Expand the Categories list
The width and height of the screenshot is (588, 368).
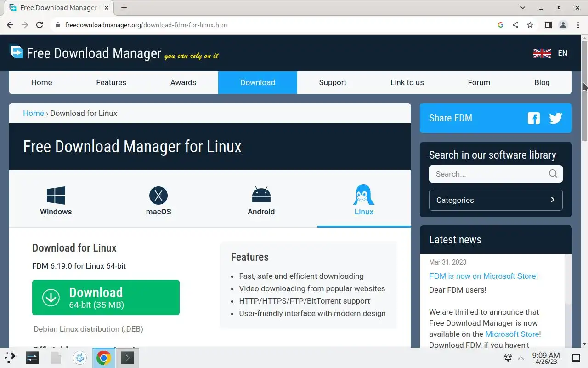click(x=496, y=200)
